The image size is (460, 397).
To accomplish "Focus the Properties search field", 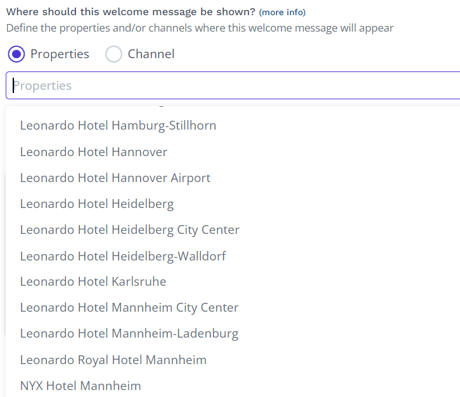I will (x=233, y=85).
